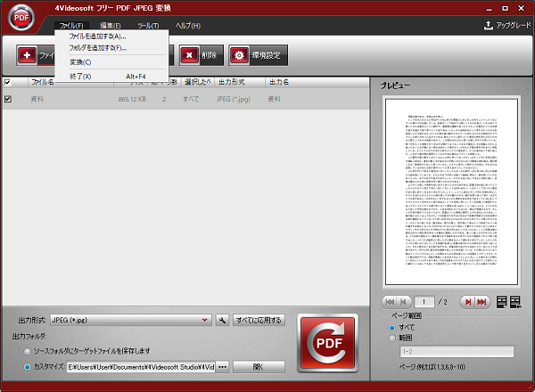Toggle the select-all checkbox in table header

[8, 82]
